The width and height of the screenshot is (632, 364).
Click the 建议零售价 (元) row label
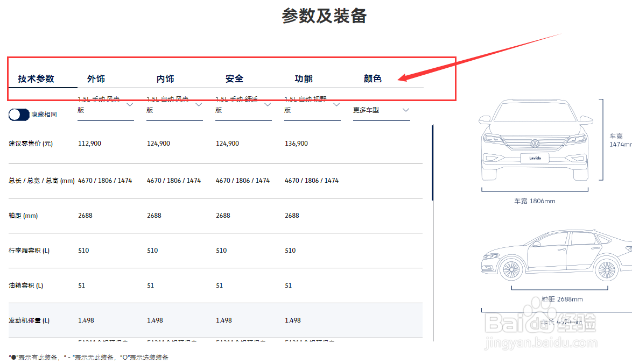tap(31, 144)
